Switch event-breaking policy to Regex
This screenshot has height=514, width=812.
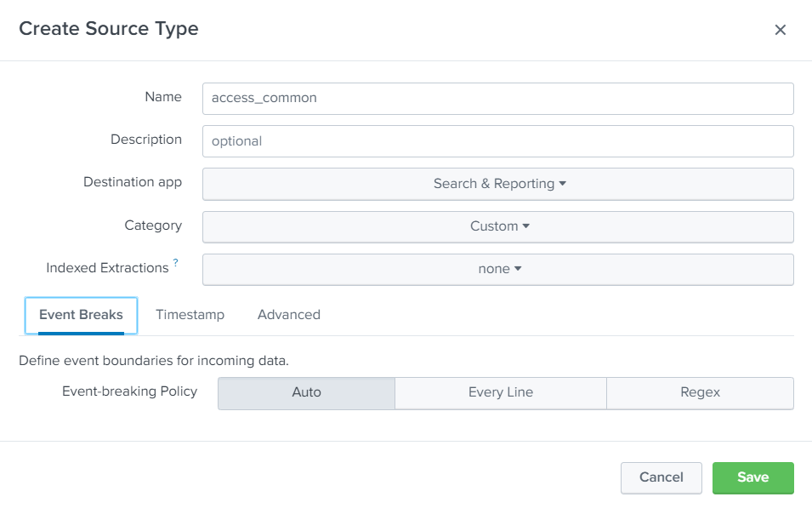(700, 393)
